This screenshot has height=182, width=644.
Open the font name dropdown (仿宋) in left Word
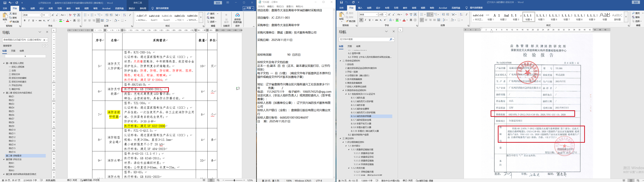pyautogui.click(x=40, y=15)
